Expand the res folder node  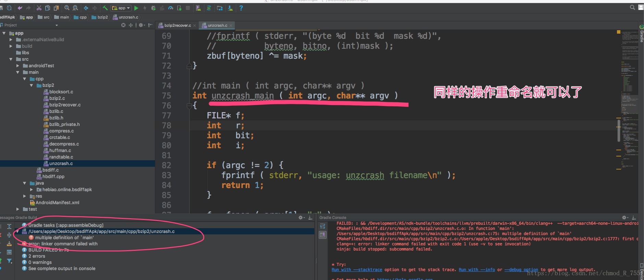pyautogui.click(x=25, y=196)
